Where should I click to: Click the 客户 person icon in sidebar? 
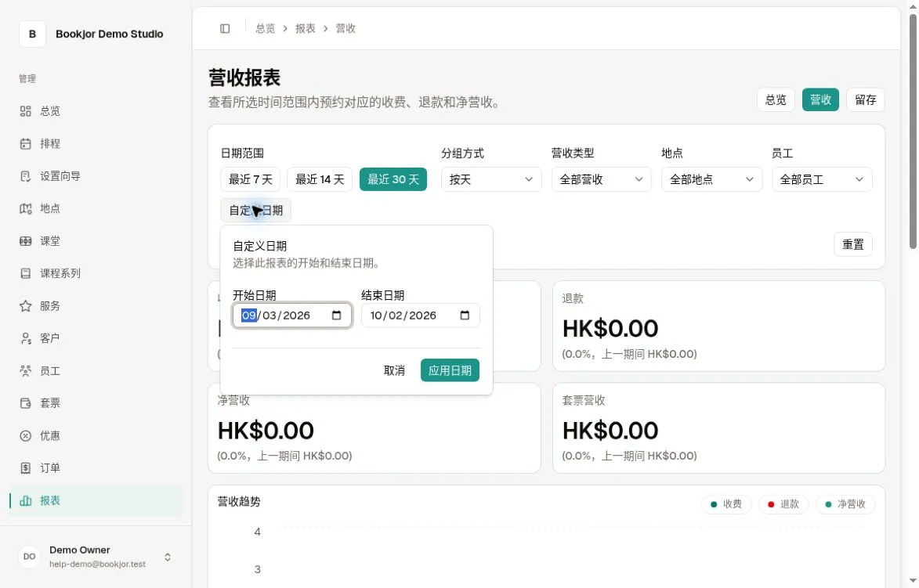click(25, 338)
